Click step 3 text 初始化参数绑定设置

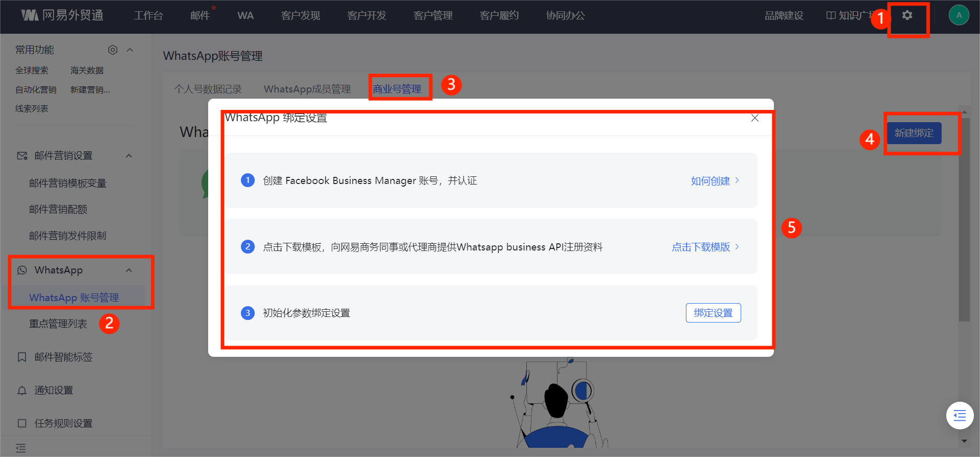(x=306, y=313)
